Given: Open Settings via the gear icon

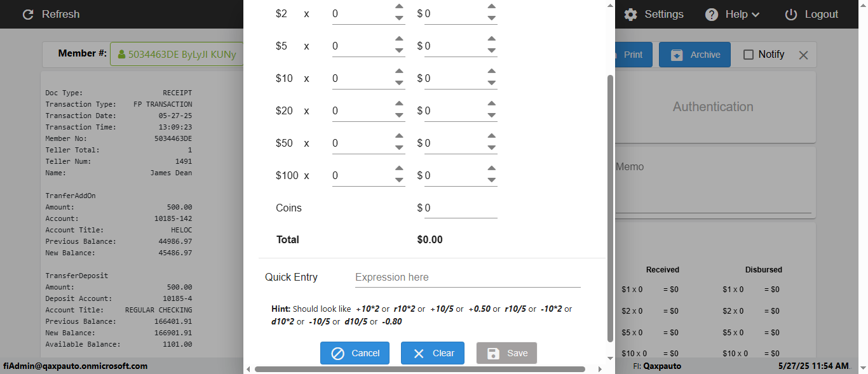Looking at the screenshot, I should click(x=630, y=14).
